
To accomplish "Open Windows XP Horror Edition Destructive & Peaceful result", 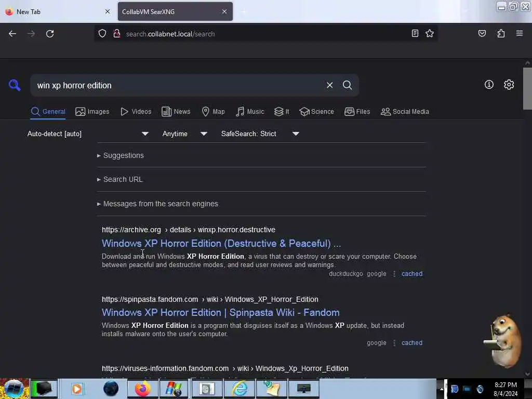I will [x=221, y=243].
